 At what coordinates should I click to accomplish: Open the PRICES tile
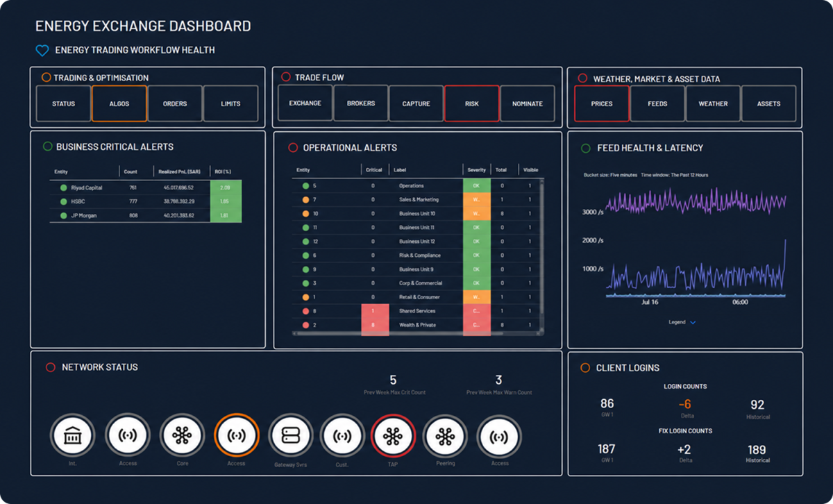click(x=602, y=103)
